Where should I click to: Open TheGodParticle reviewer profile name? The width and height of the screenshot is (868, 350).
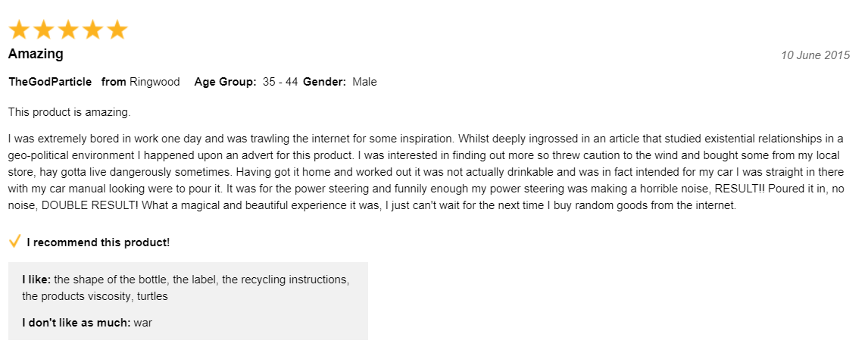[x=50, y=82]
